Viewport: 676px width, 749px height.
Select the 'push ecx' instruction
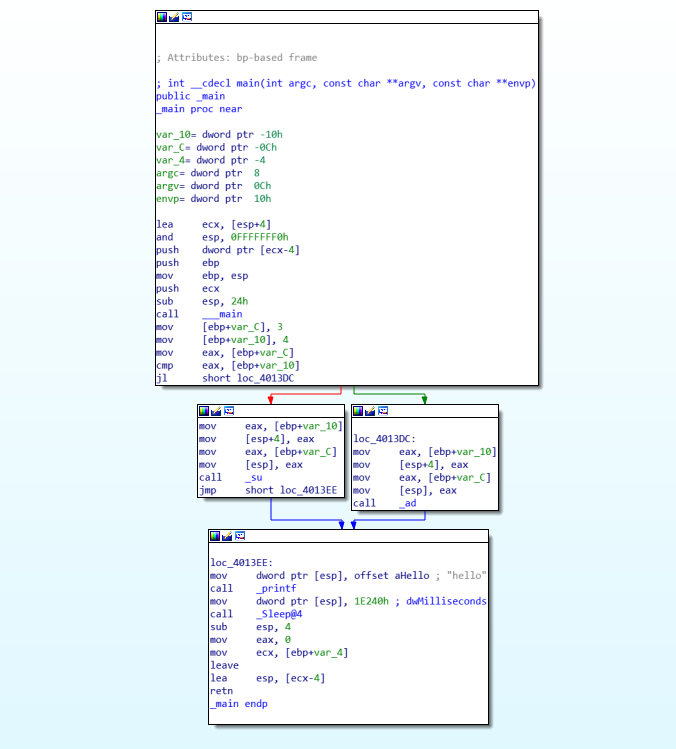point(188,289)
